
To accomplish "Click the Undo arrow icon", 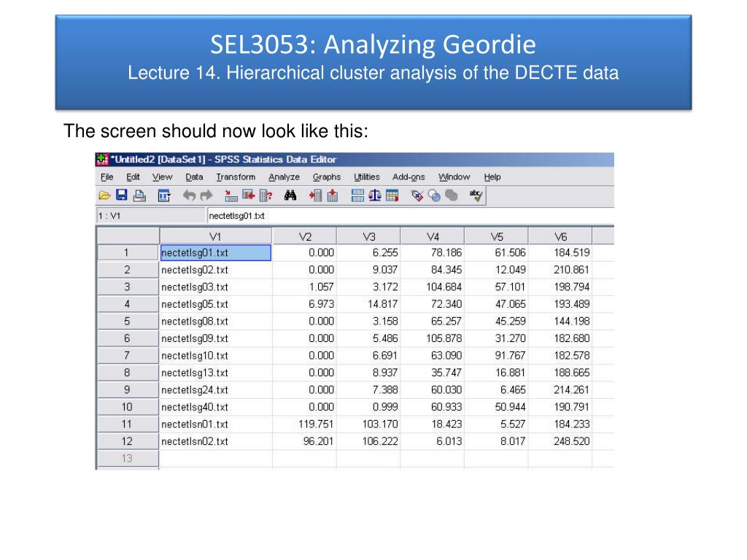I will tap(189, 195).
